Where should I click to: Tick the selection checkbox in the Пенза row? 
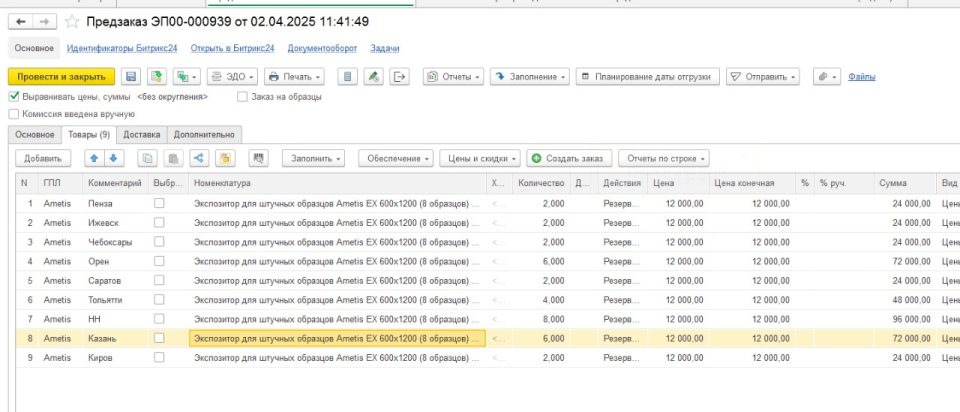point(159,203)
